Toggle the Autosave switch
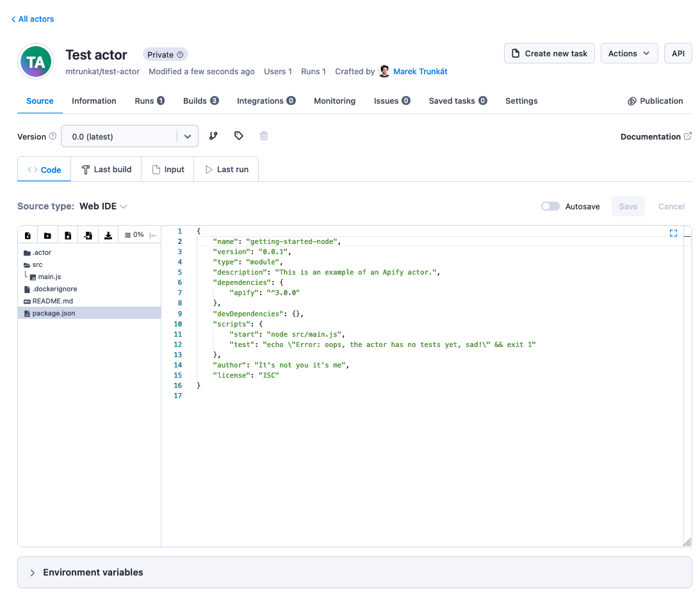 (x=549, y=206)
